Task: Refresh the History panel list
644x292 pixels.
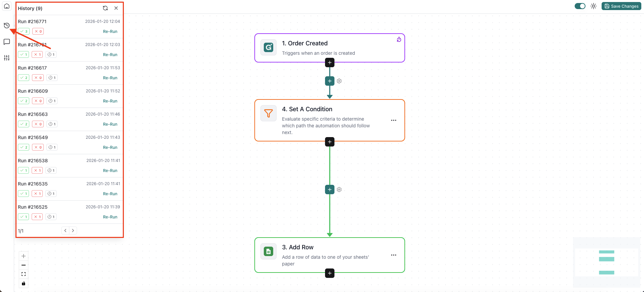Action: click(x=105, y=8)
